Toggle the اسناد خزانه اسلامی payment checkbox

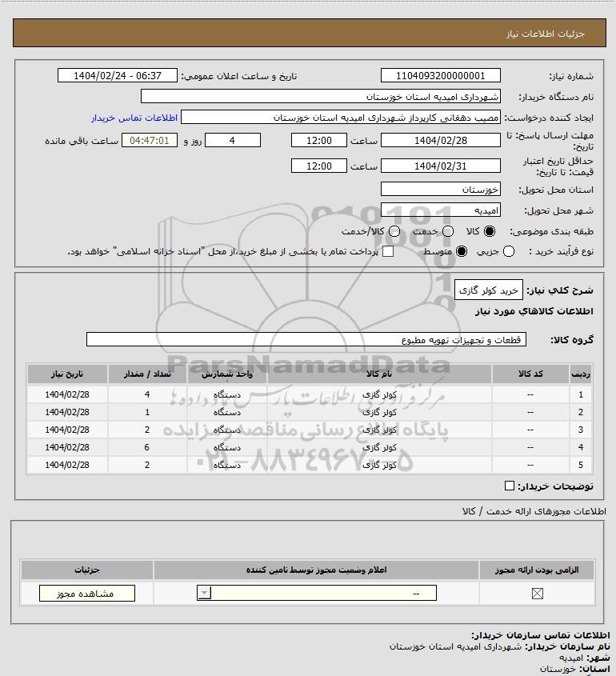(388, 251)
